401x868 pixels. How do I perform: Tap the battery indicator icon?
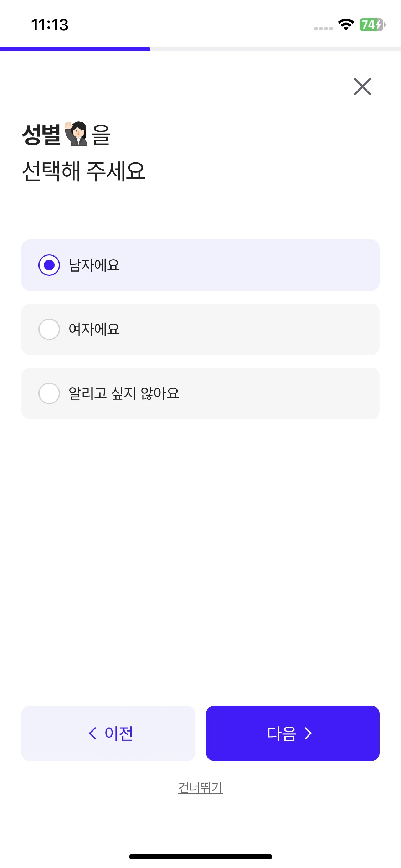tap(372, 25)
